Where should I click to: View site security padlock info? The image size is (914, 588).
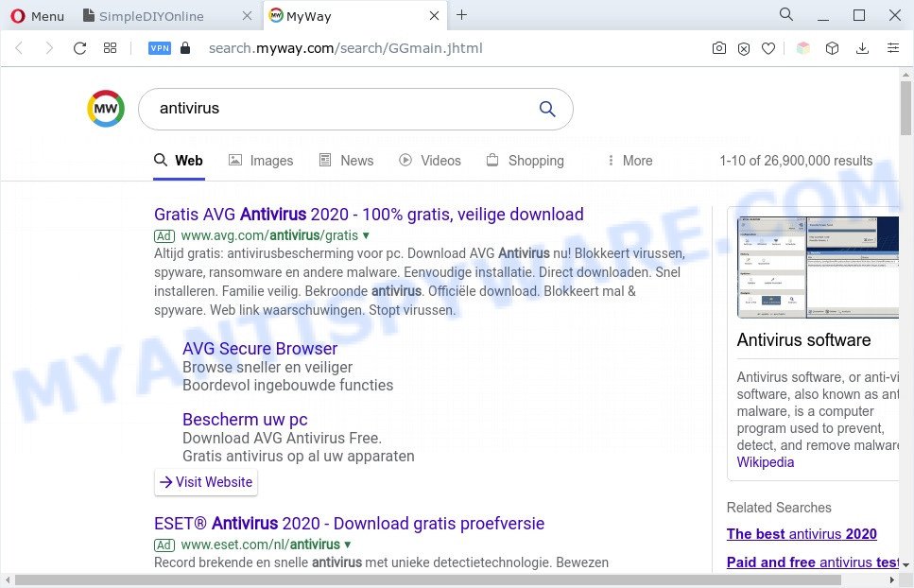click(185, 48)
